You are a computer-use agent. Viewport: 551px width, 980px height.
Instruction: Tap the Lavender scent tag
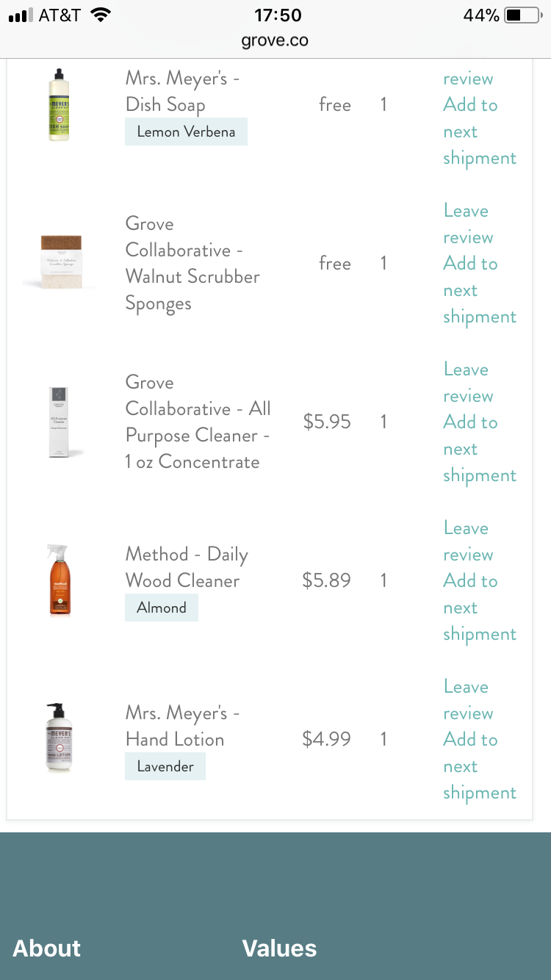point(165,766)
